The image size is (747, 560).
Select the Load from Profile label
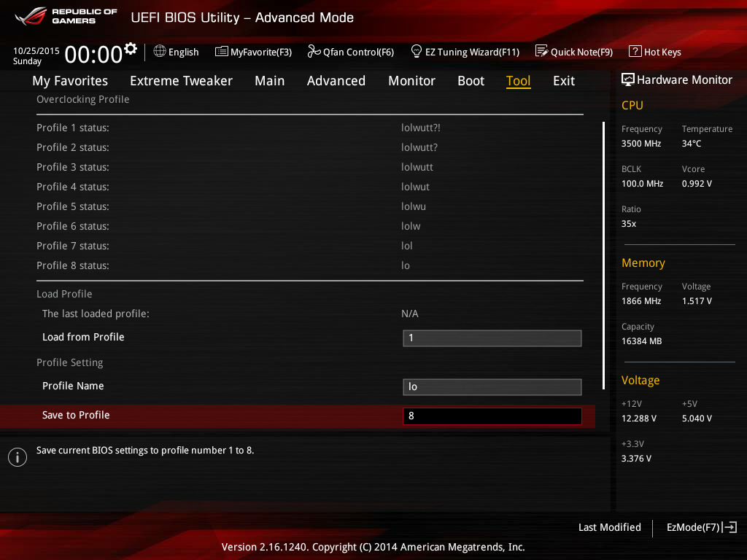83,337
